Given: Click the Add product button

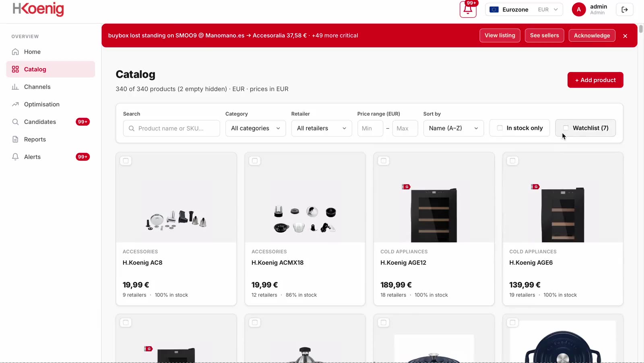Looking at the screenshot, I should click(x=595, y=80).
